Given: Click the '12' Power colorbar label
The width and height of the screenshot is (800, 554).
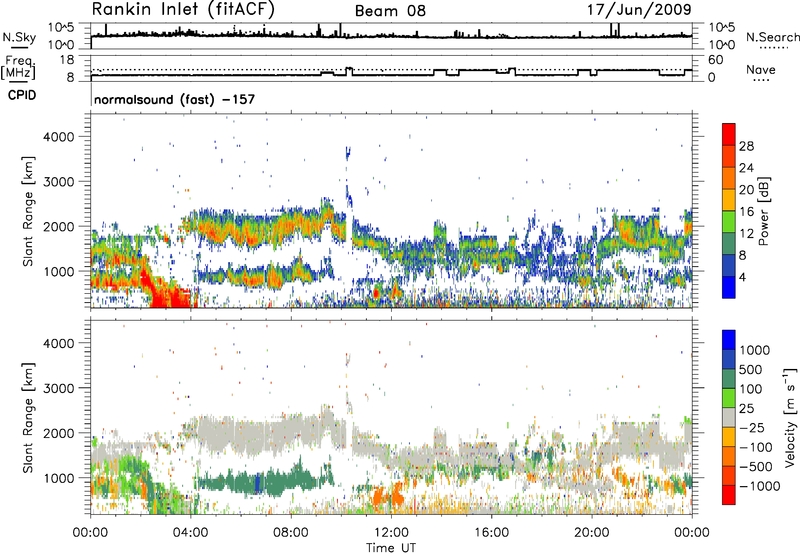Looking at the screenshot, I should pyautogui.click(x=746, y=234).
